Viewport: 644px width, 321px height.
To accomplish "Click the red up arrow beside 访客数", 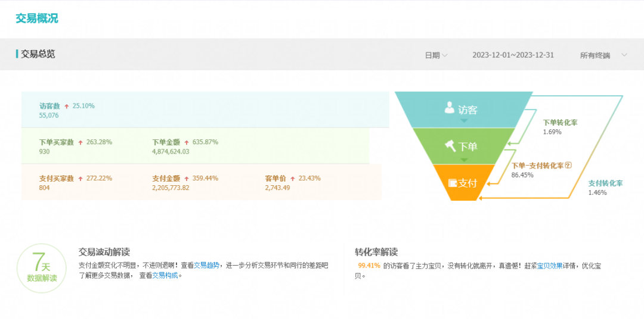I will click(67, 106).
